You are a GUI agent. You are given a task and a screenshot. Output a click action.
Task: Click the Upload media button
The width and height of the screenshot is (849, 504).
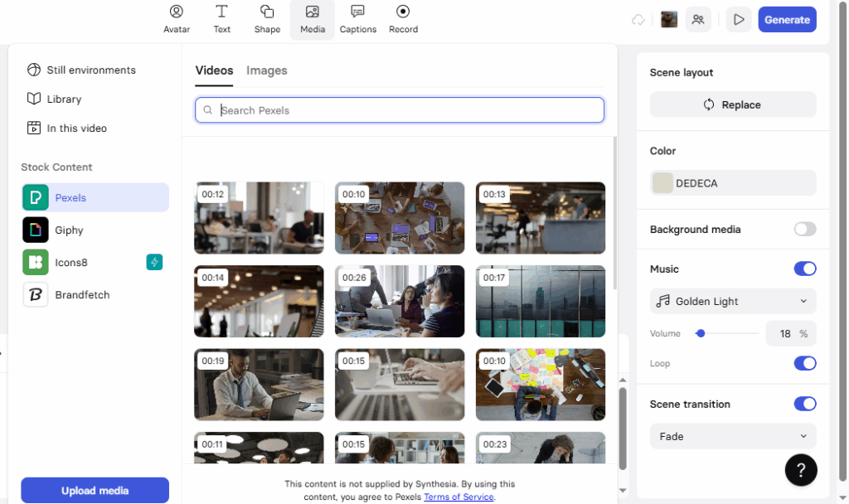(95, 490)
